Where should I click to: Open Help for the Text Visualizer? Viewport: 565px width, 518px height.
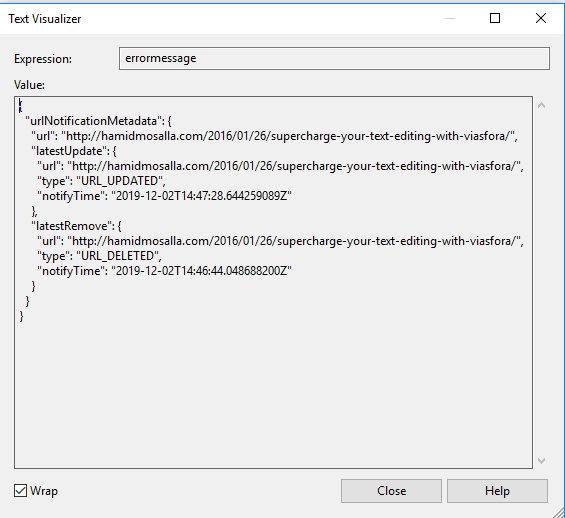[497, 491]
